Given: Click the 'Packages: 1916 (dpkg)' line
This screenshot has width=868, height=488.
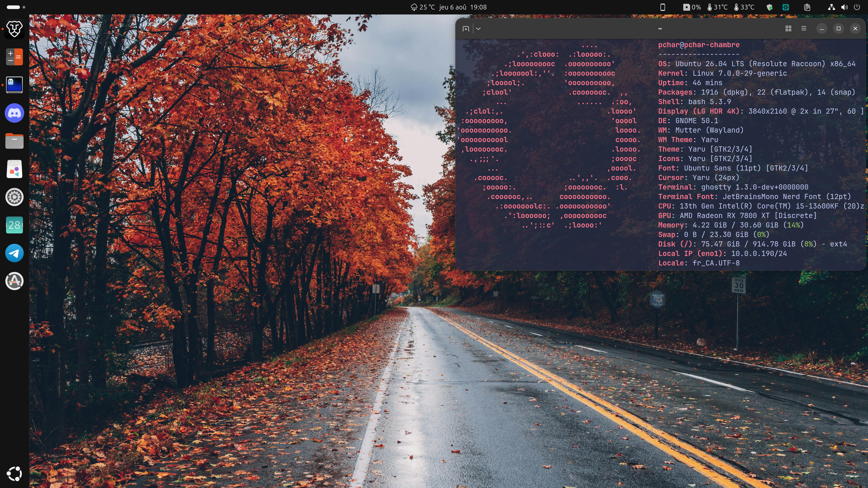Looking at the screenshot, I should pyautogui.click(x=757, y=92).
